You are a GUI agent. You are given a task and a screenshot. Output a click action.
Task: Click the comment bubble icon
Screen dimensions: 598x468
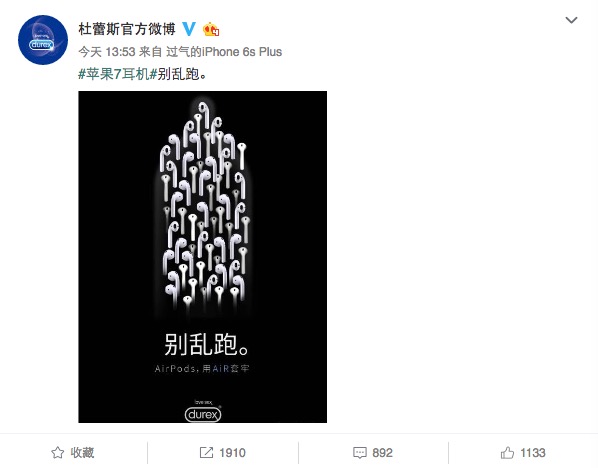pos(360,453)
